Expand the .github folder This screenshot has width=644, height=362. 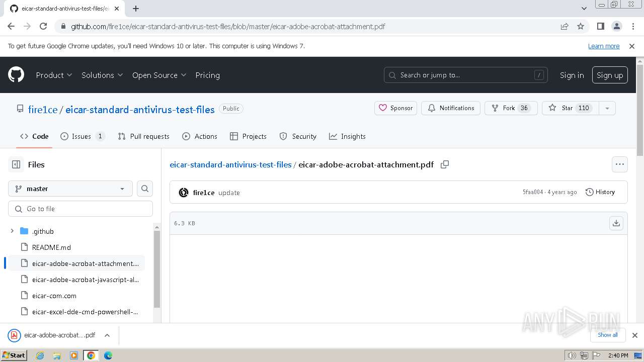[x=12, y=231]
